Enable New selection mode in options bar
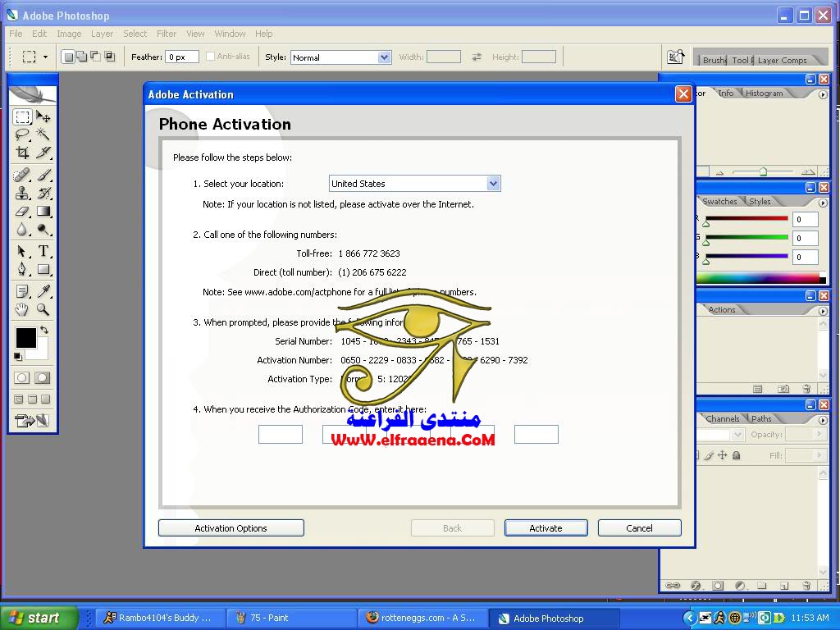 coord(68,57)
